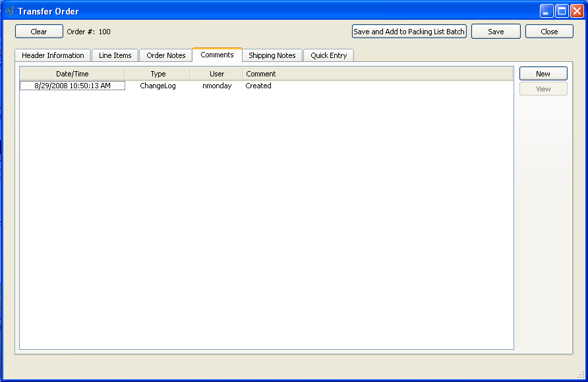Image resolution: width=588 pixels, height=382 pixels.
Task: Sort by the User column header
Action: click(217, 74)
